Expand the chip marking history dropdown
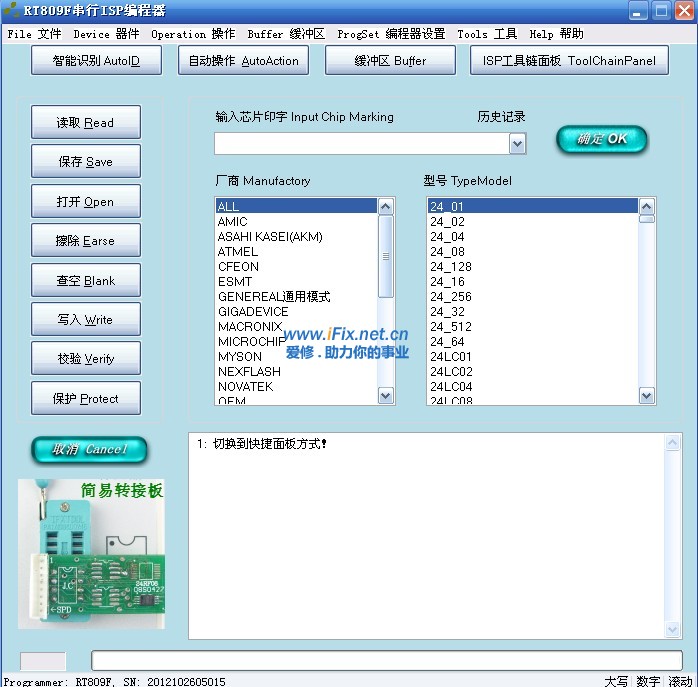The image size is (698, 687). click(x=517, y=145)
